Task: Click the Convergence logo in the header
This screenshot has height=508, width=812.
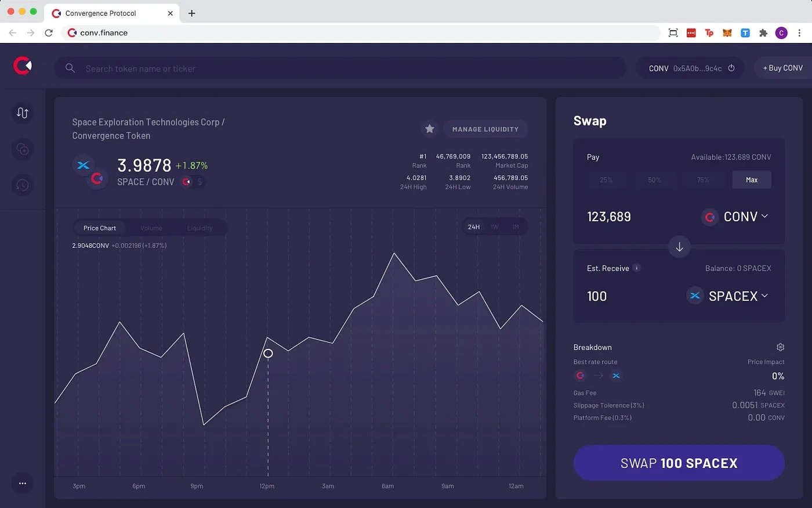Action: [23, 66]
